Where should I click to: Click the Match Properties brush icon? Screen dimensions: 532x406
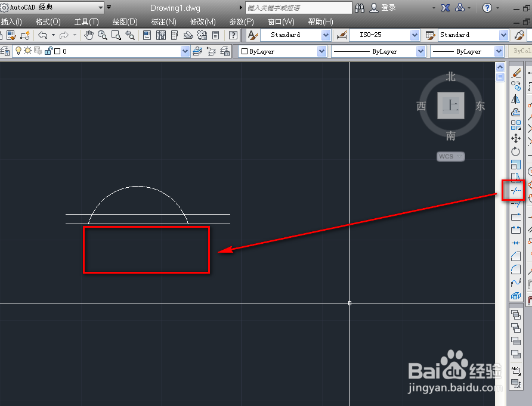[x=11, y=35]
